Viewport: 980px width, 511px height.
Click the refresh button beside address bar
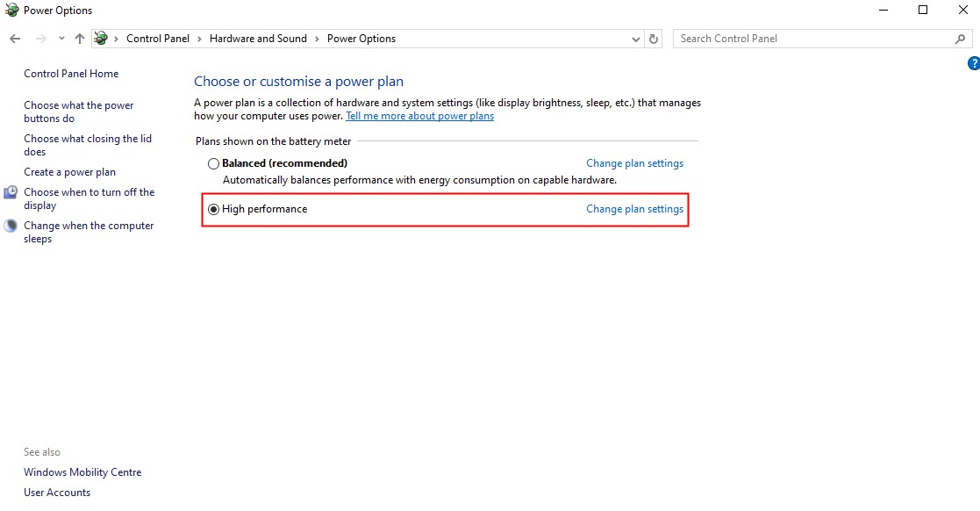pyautogui.click(x=653, y=39)
